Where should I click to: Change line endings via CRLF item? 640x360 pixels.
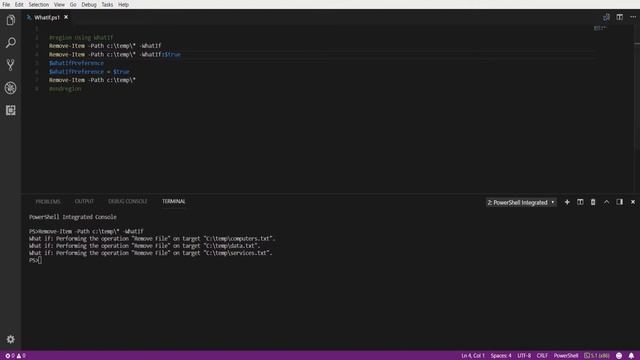pyautogui.click(x=542, y=356)
